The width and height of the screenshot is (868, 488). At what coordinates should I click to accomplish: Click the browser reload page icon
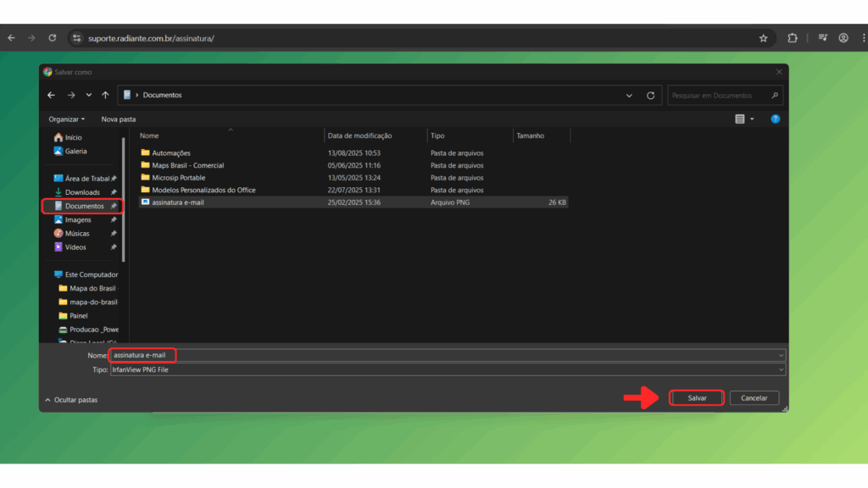53,38
